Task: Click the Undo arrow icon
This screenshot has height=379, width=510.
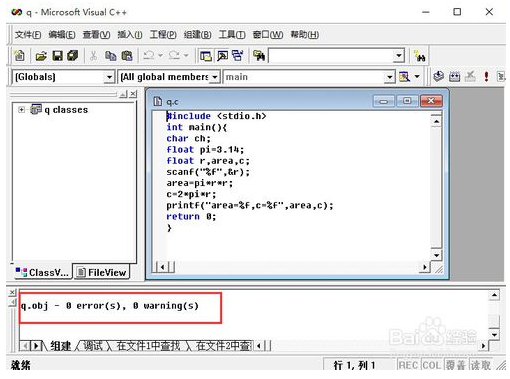Action: [x=148, y=55]
